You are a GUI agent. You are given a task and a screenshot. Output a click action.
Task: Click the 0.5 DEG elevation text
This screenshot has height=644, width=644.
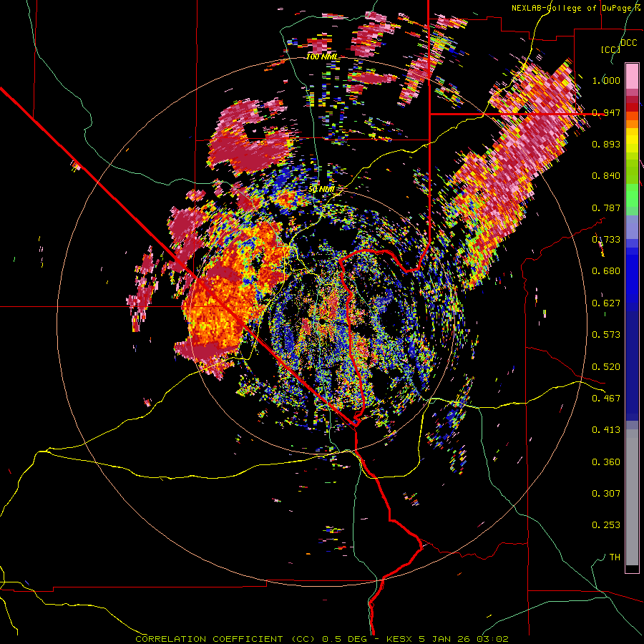click(x=343, y=639)
